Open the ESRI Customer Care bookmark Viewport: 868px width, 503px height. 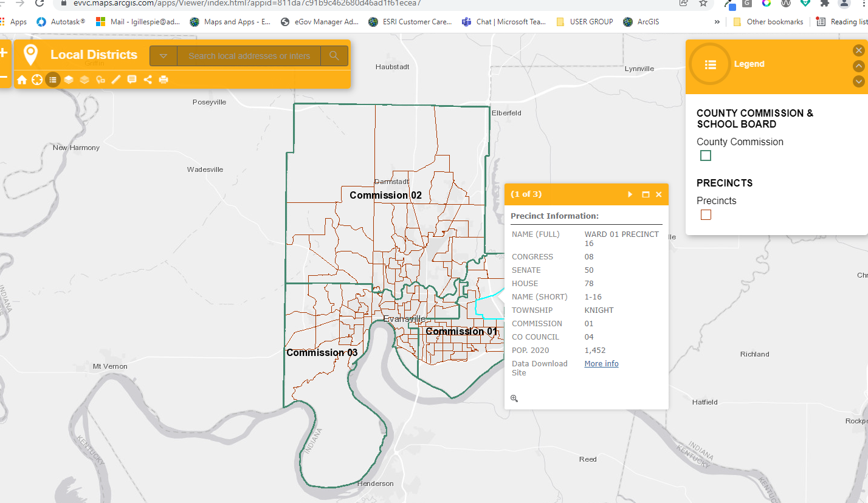(410, 22)
